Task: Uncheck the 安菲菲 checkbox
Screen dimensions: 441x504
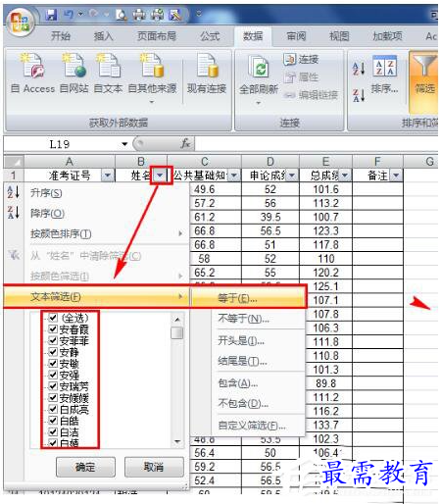Action: pos(53,340)
